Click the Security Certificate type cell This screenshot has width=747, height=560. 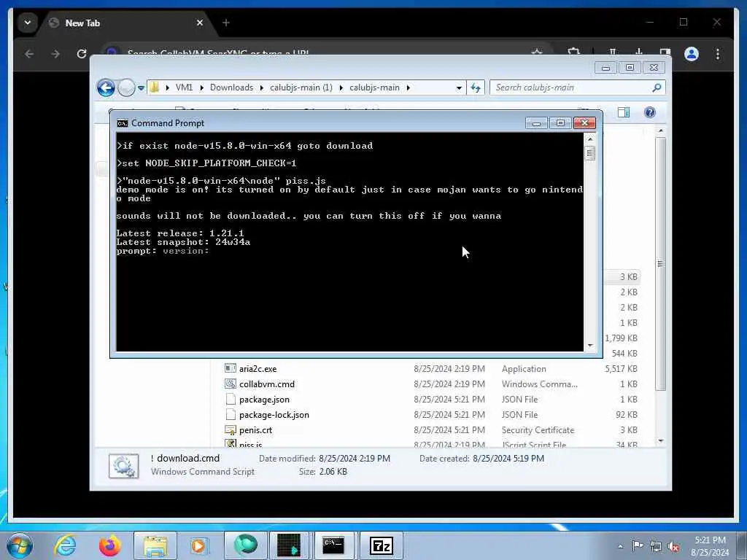[538, 430]
